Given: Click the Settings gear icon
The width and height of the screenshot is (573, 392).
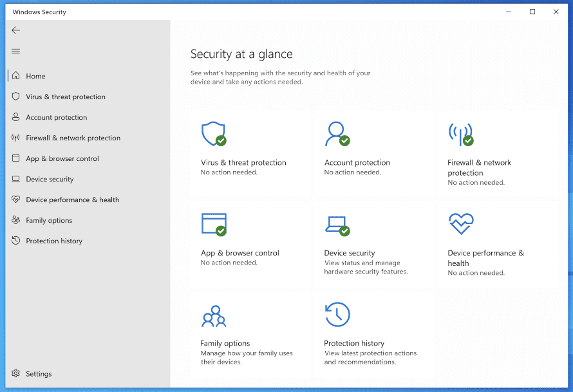Looking at the screenshot, I should (15, 373).
